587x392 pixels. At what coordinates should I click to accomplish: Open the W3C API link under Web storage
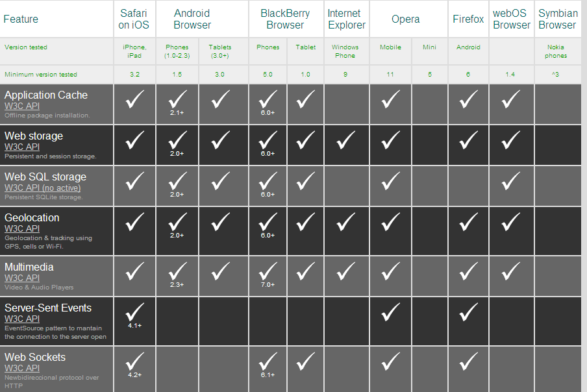click(22, 147)
